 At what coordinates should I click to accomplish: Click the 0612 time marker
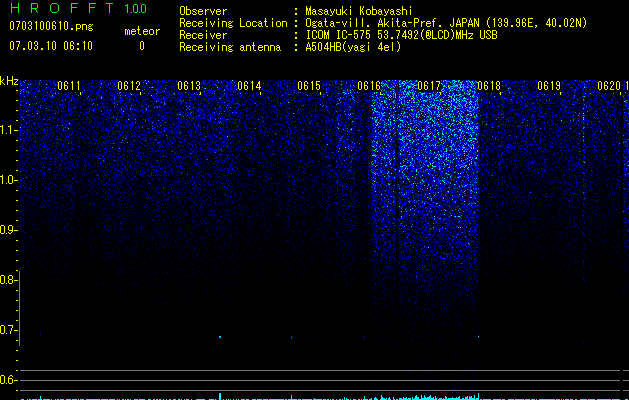[129, 86]
